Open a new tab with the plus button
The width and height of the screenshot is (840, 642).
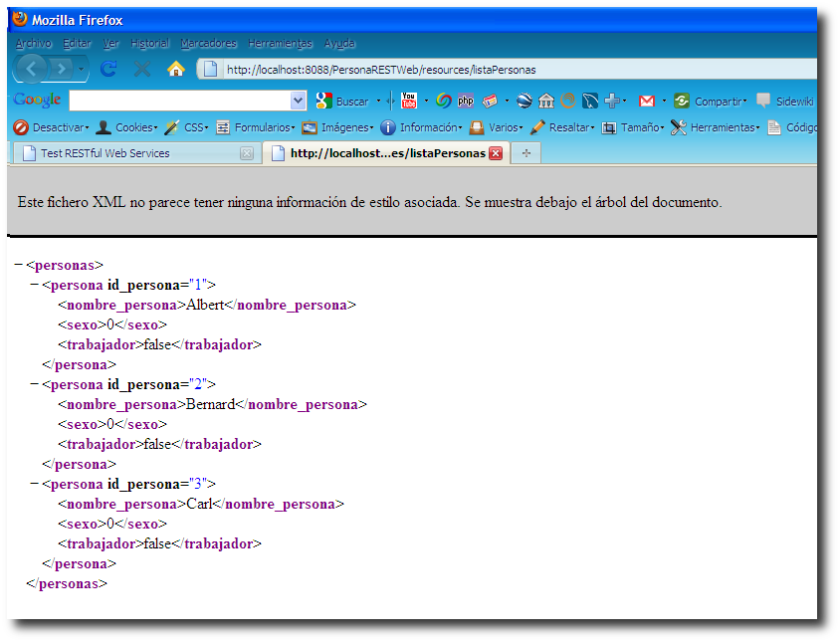pyautogui.click(x=526, y=153)
